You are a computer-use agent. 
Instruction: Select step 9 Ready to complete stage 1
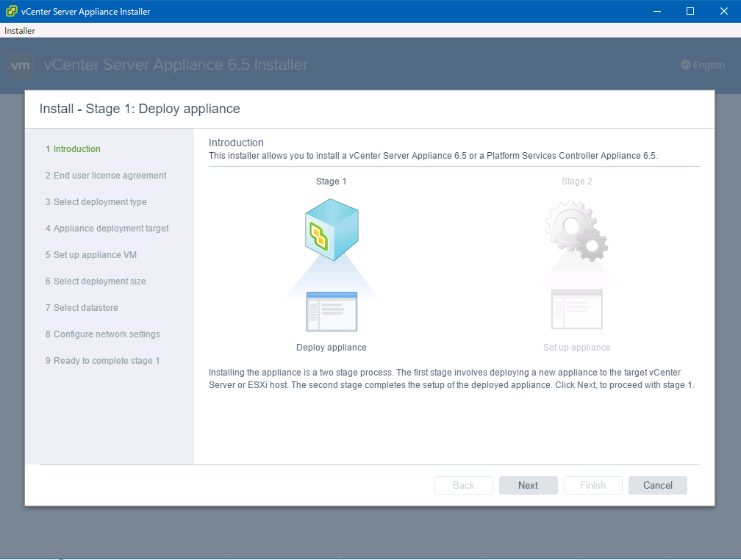[103, 361]
